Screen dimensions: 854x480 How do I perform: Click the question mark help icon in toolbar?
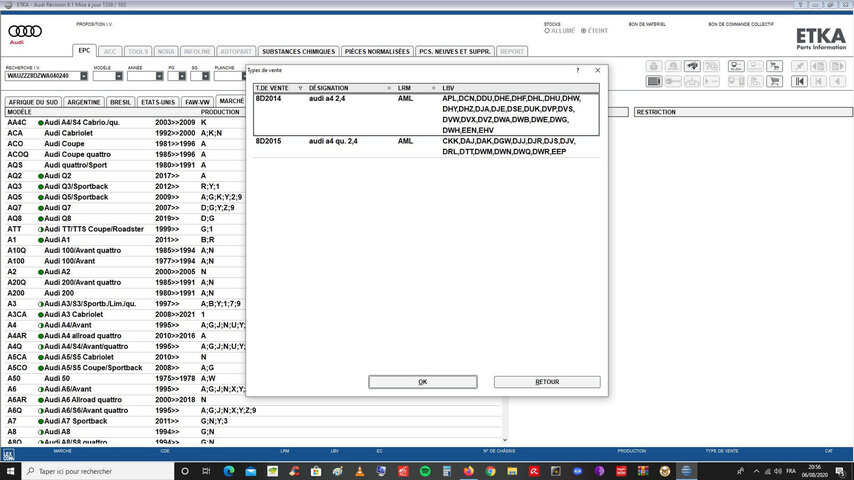click(711, 66)
